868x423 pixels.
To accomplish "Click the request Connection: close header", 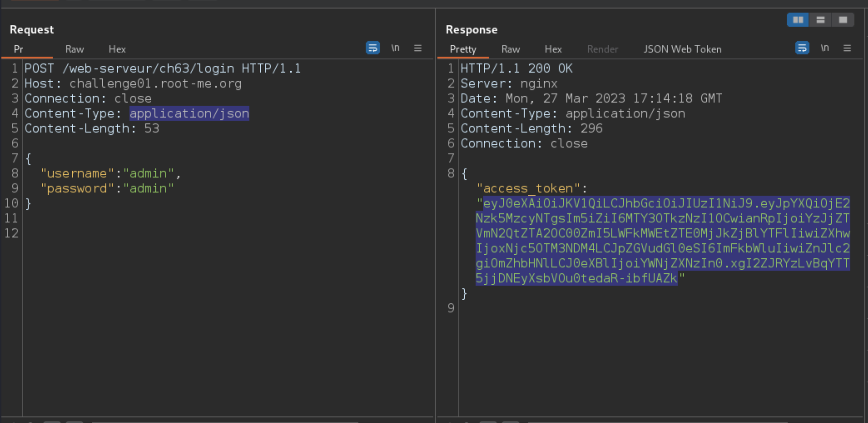I will (88, 98).
